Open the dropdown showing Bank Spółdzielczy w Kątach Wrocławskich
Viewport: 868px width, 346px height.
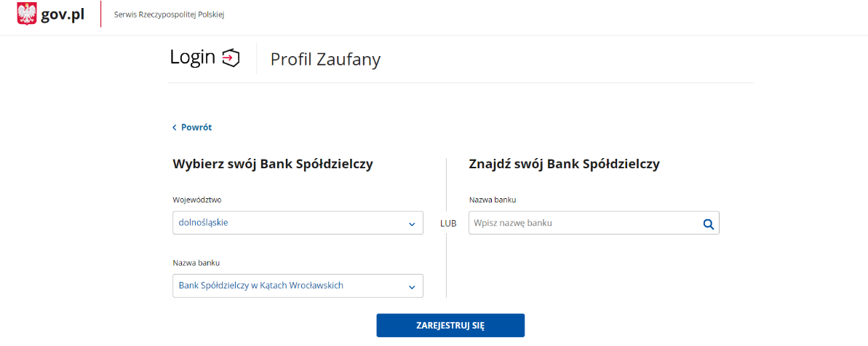point(298,286)
